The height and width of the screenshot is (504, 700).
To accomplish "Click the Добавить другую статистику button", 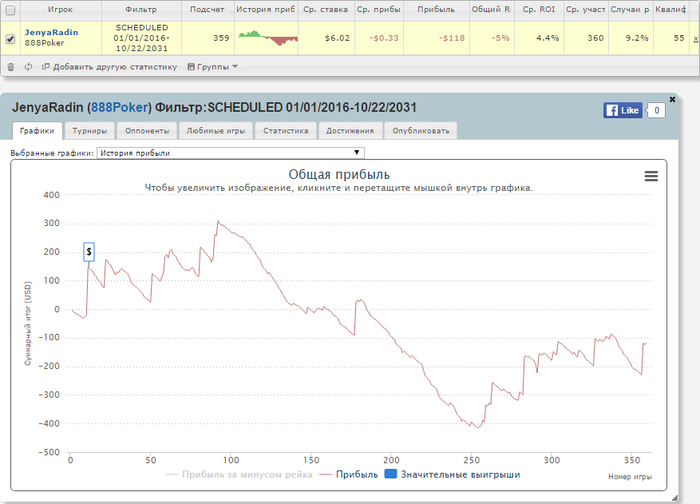I will click(x=110, y=67).
